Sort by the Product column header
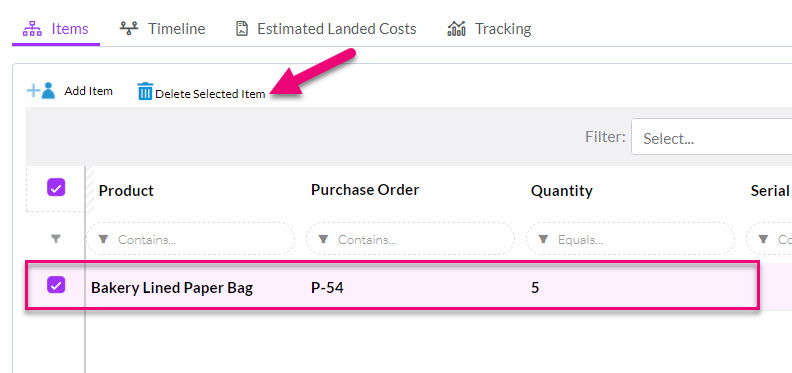 click(126, 191)
